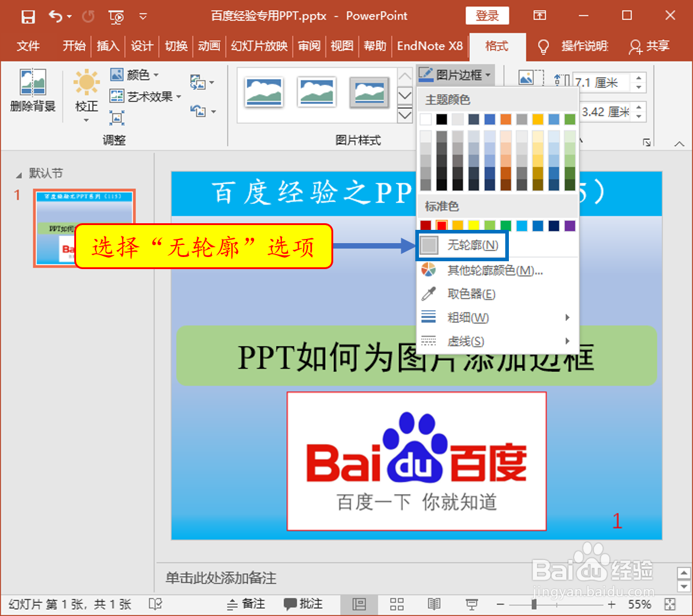Click the zoom in plus button

click(x=612, y=604)
